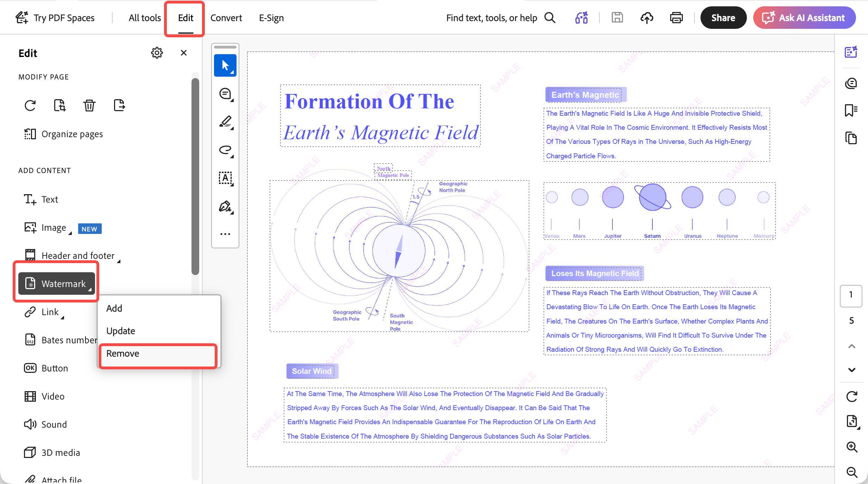Open more quick tools ellipsis
This screenshot has width=868, height=484.
[x=225, y=234]
